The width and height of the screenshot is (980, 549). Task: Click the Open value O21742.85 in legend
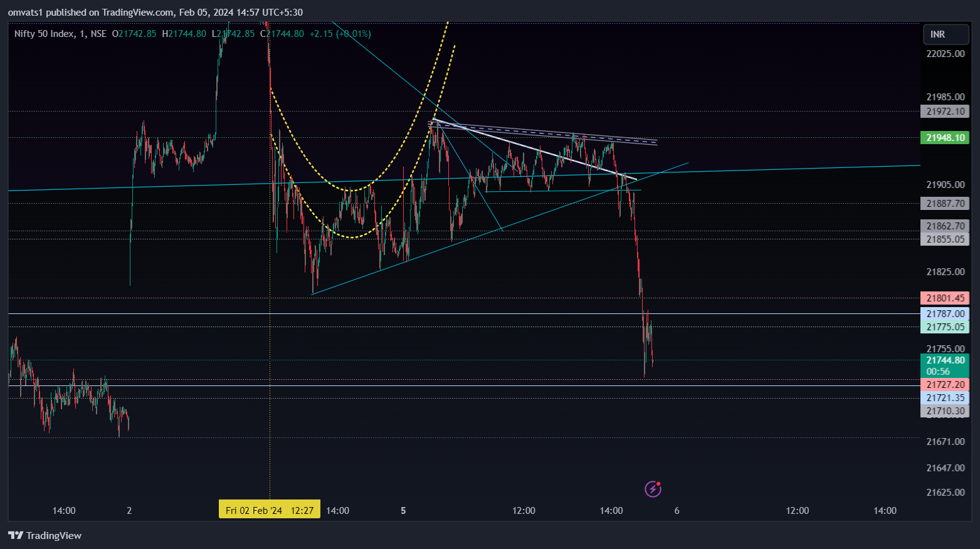[134, 34]
